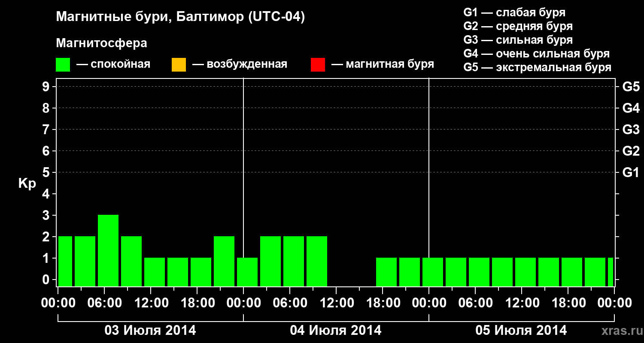The height and width of the screenshot is (343, 644).
Task: Click the first green bar at 00:00 on 03 Июля
Action: pos(65,261)
